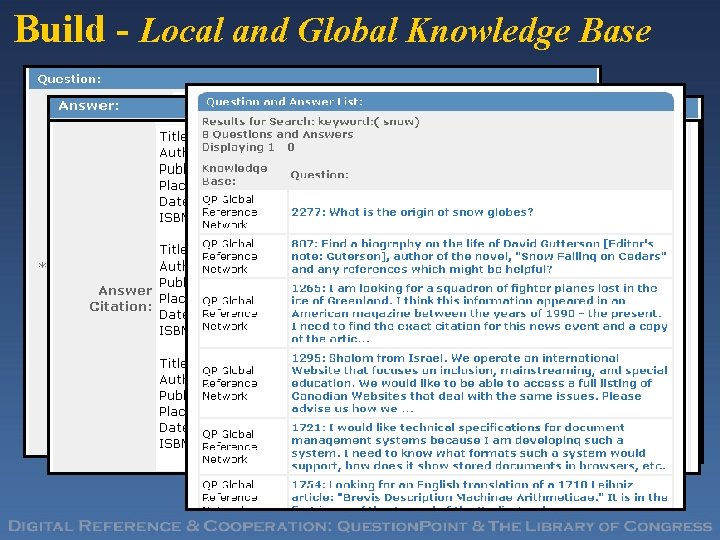Click the Question and Answer List header

pos(284,101)
